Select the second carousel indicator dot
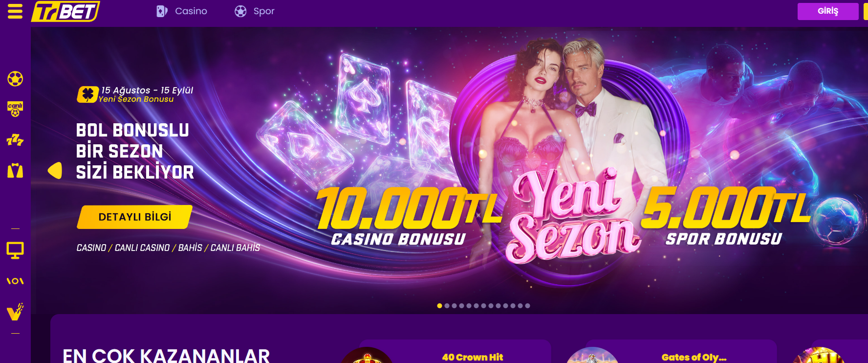The width and height of the screenshot is (868, 363). point(447,306)
